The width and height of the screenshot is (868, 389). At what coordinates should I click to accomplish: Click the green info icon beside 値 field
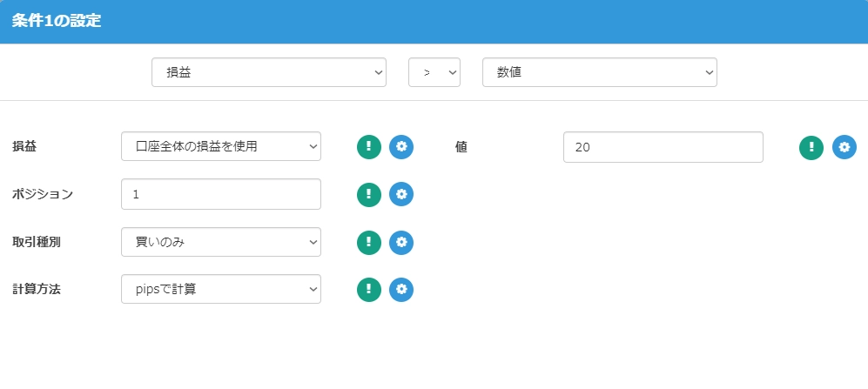coord(811,148)
